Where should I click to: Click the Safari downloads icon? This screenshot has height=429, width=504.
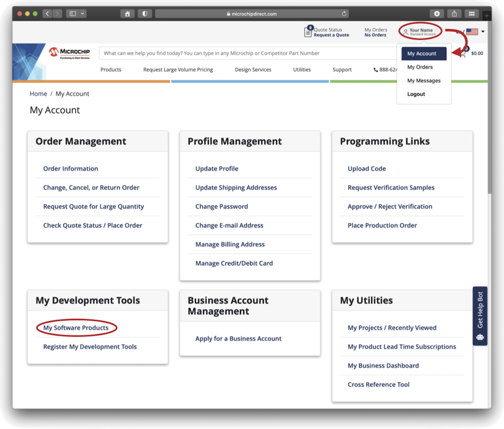(x=437, y=14)
